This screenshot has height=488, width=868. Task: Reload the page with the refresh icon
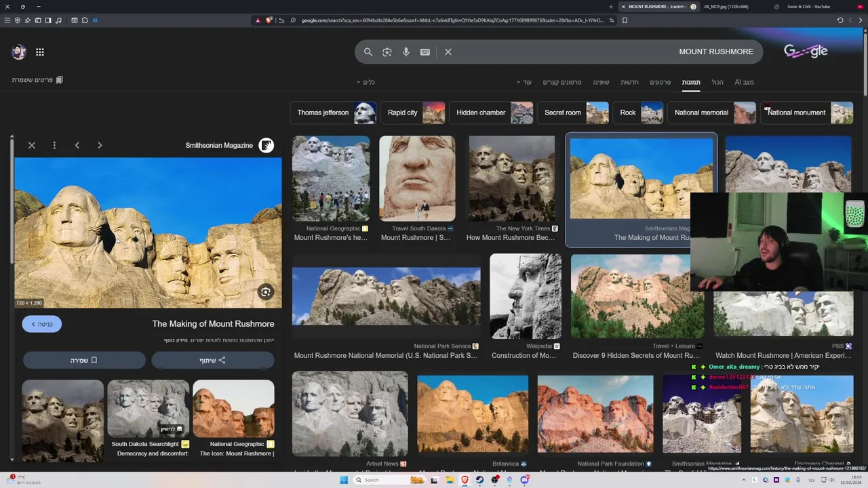[840, 20]
